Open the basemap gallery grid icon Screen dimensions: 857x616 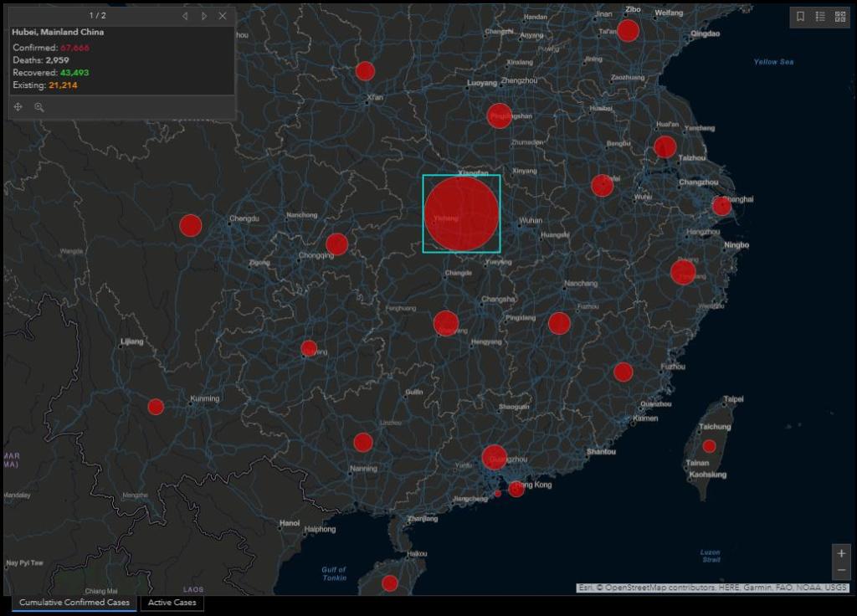pos(840,17)
